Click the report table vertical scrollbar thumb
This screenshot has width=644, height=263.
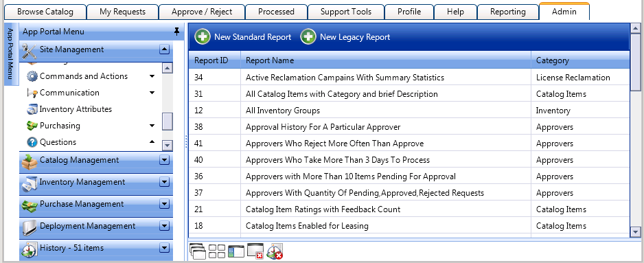(x=635, y=62)
